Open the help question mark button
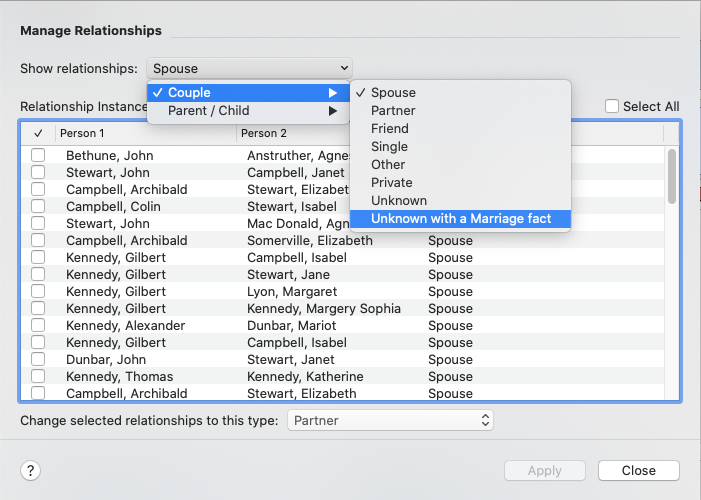The height and width of the screenshot is (500, 701). click(x=30, y=471)
